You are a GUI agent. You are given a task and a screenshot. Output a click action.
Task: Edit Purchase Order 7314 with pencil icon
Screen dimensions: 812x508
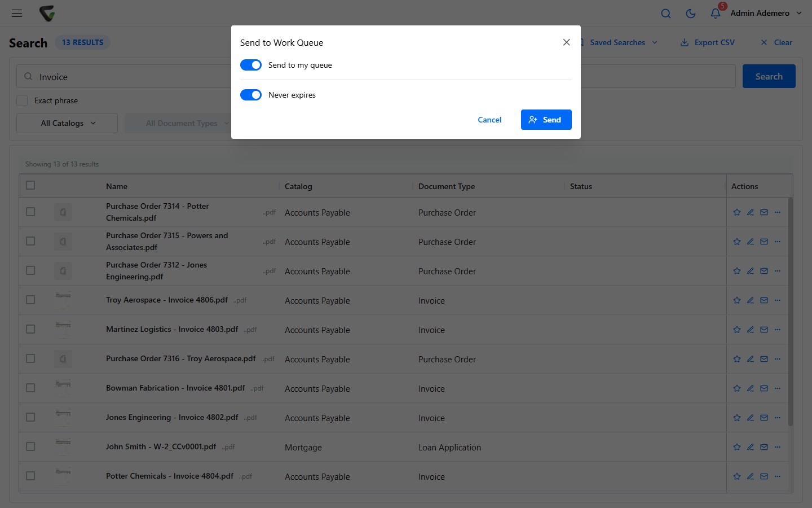(751, 212)
